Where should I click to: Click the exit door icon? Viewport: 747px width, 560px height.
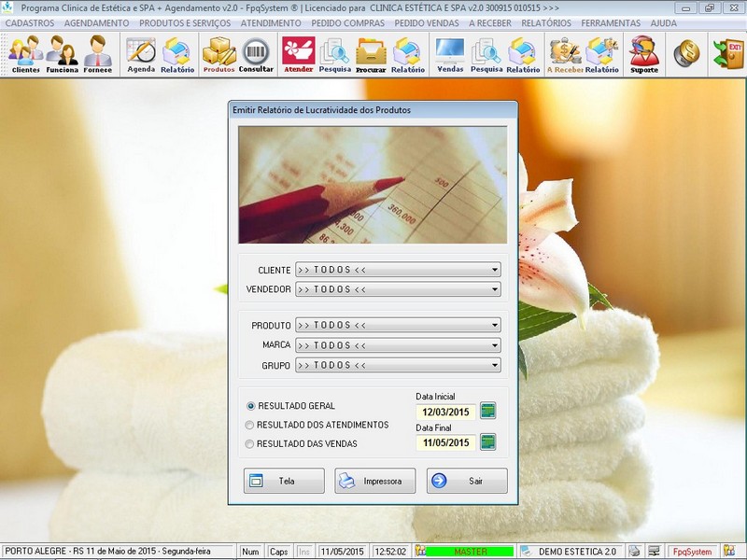(x=728, y=53)
